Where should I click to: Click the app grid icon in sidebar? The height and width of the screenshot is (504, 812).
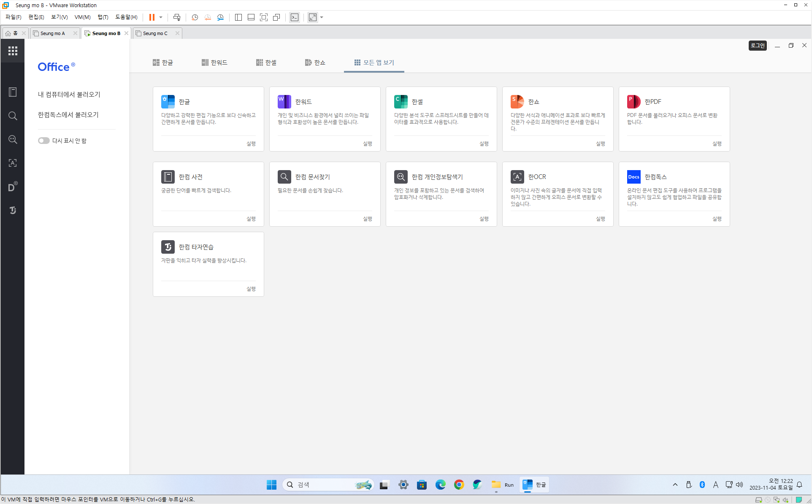pyautogui.click(x=13, y=51)
